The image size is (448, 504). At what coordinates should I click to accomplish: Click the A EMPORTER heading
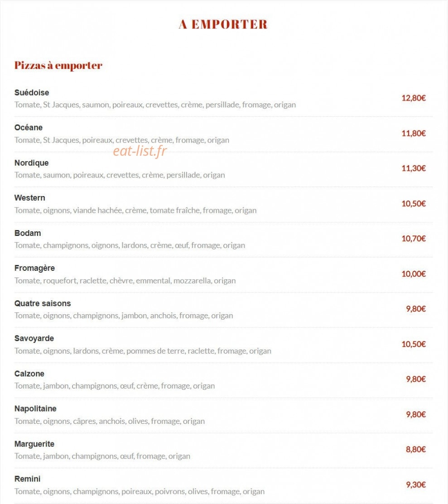(x=223, y=24)
